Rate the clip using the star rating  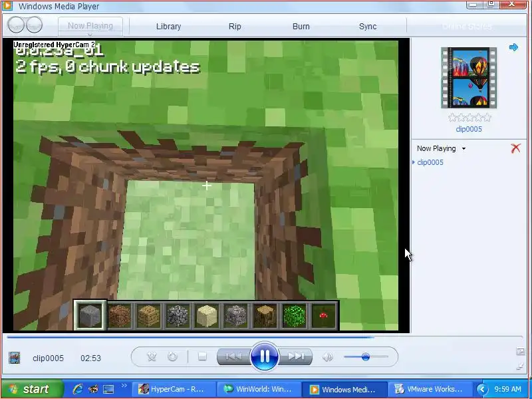coord(469,118)
